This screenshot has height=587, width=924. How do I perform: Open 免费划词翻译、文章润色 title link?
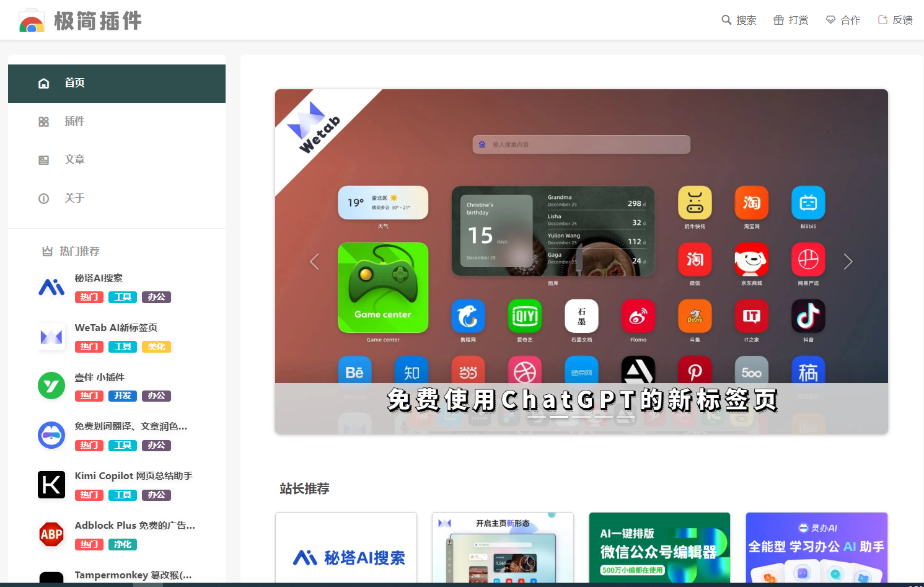point(131,426)
